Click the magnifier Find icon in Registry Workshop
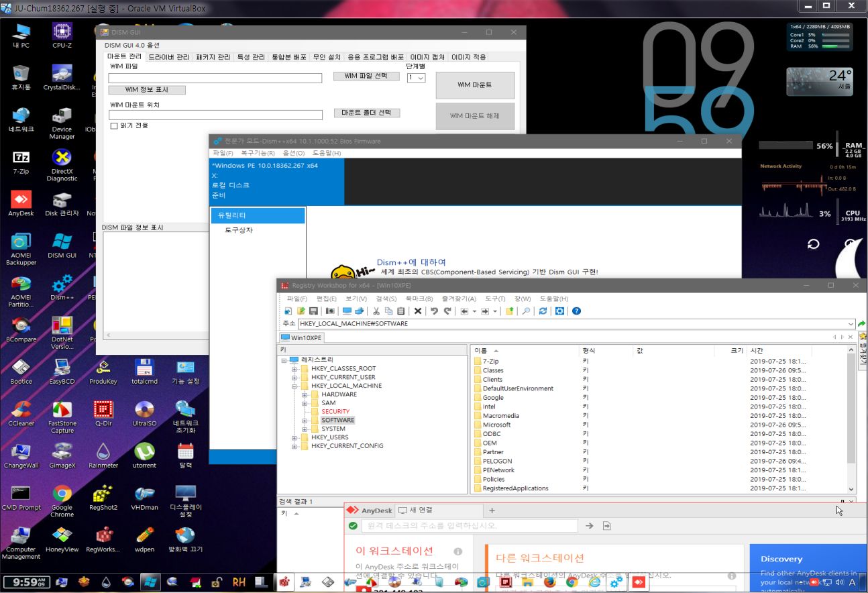 [x=526, y=311]
